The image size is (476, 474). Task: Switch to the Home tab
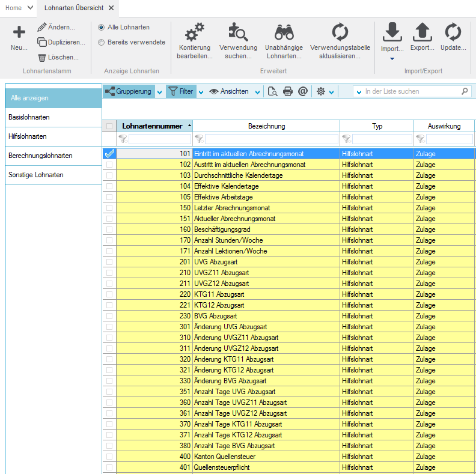point(13,8)
